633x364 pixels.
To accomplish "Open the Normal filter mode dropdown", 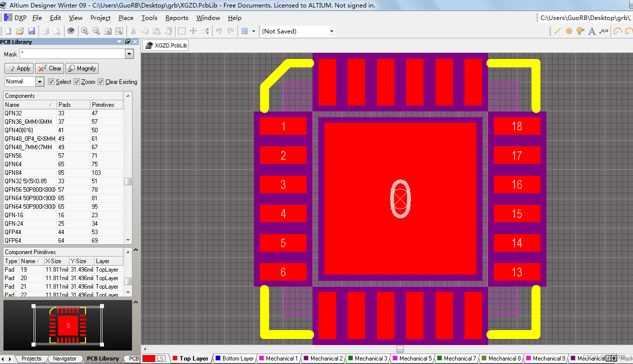I will pos(40,81).
